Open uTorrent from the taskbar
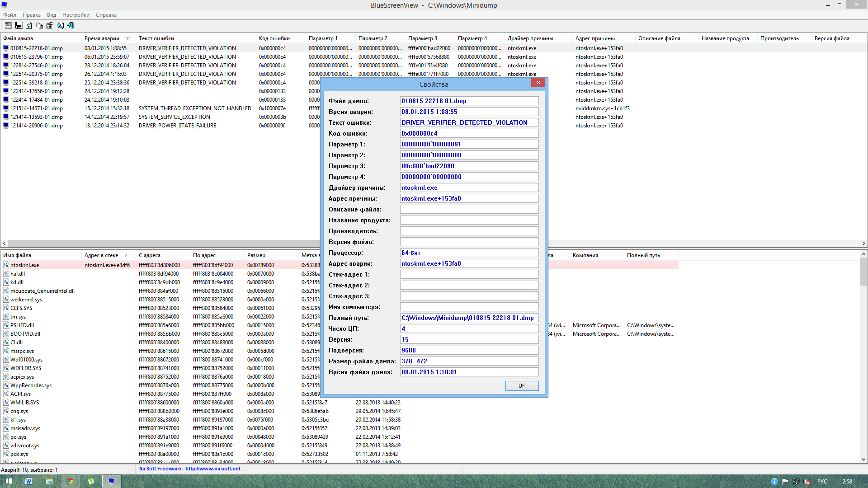This screenshot has width=868, height=488. (91, 481)
